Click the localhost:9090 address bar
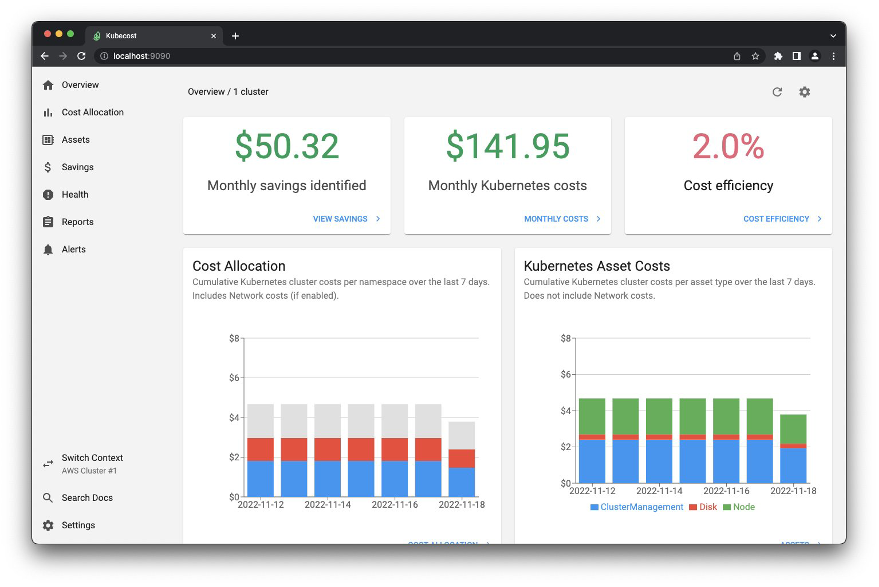Viewport: 879px width, 587px height. coord(144,56)
